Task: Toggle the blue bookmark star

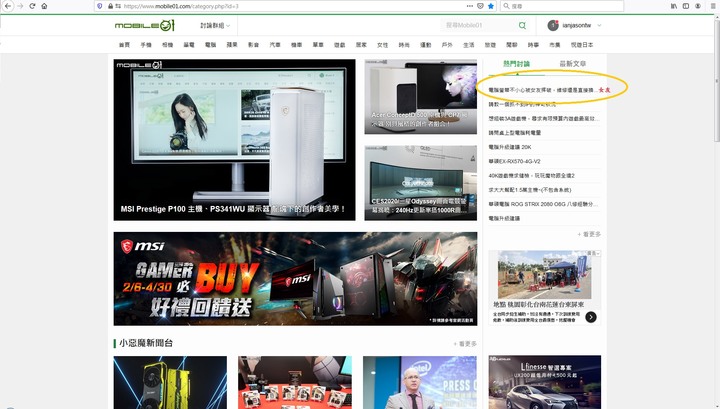Action: coord(491,6)
